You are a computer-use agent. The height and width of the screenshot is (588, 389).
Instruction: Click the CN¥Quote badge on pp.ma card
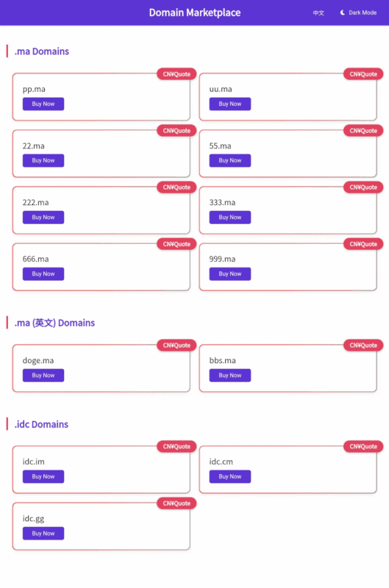click(176, 74)
